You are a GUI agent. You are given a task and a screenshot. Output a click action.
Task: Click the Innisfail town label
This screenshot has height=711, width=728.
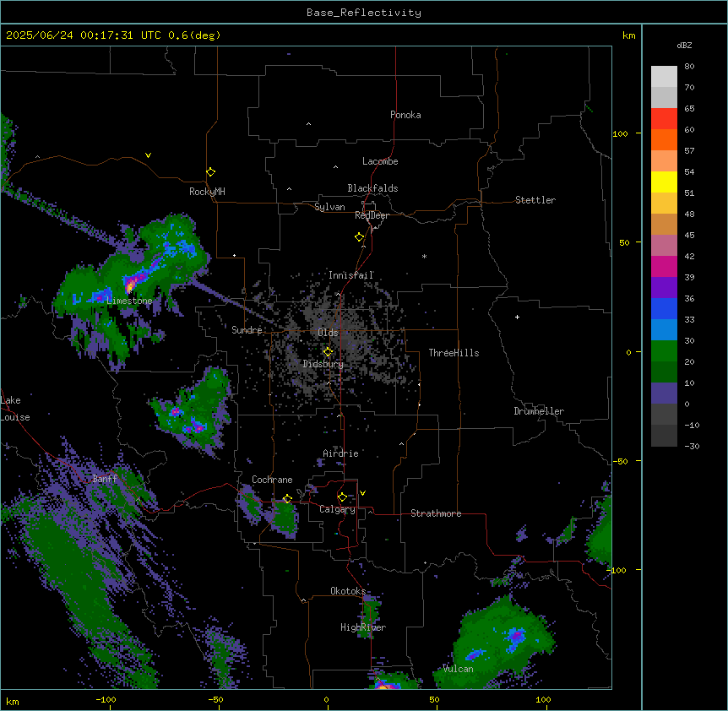click(350, 275)
